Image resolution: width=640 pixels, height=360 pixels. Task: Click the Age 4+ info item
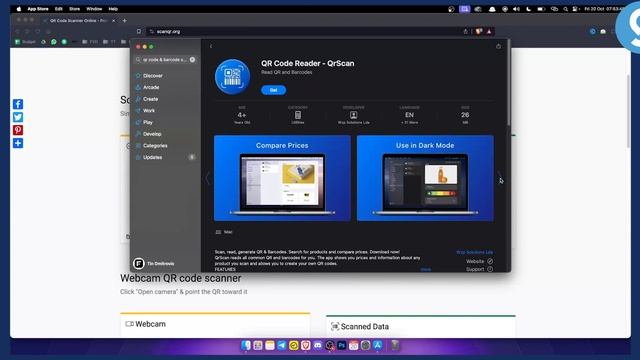pos(242,115)
